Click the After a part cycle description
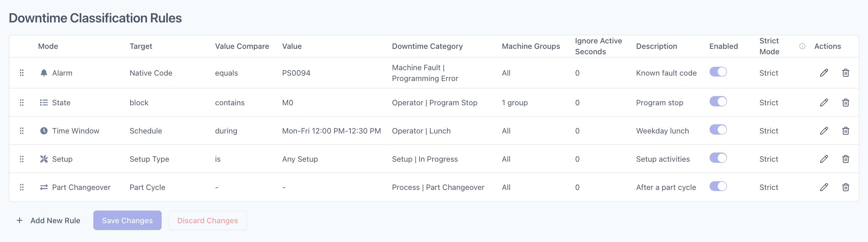The width and height of the screenshot is (868, 242). pos(666,187)
